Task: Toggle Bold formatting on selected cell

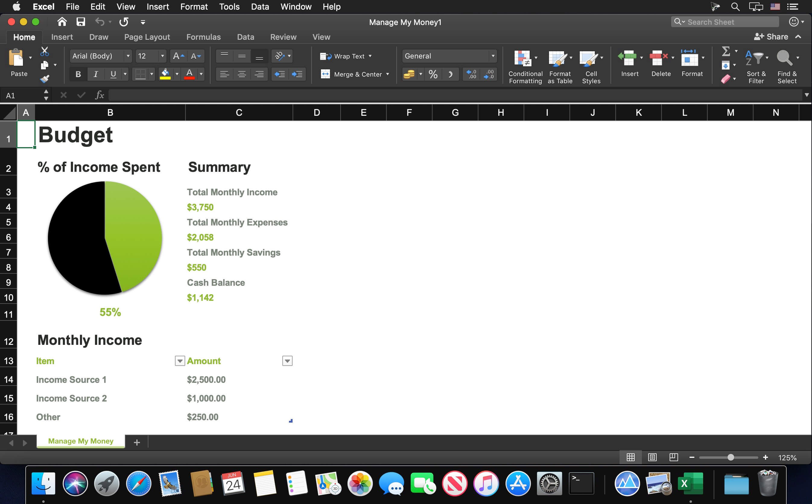Action: [x=78, y=74]
